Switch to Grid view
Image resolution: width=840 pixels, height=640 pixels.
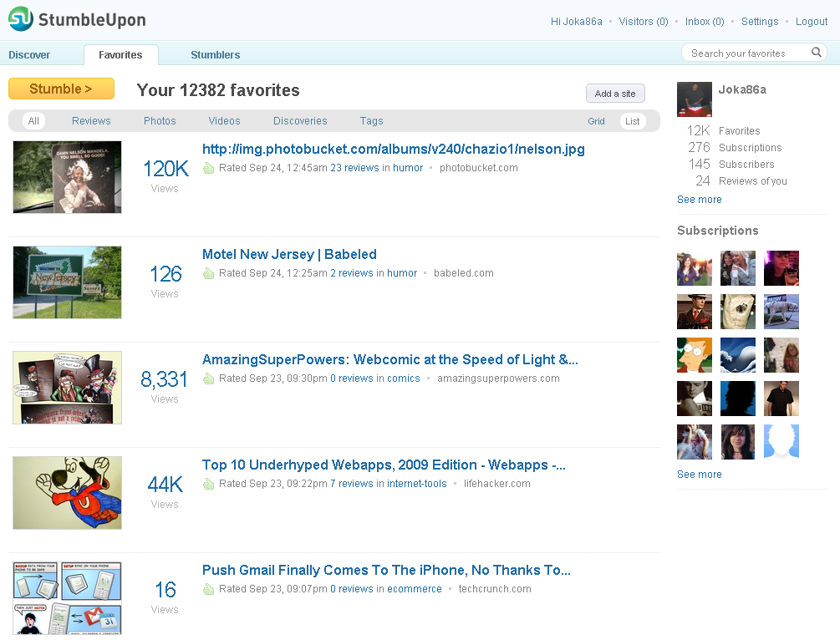point(596,121)
